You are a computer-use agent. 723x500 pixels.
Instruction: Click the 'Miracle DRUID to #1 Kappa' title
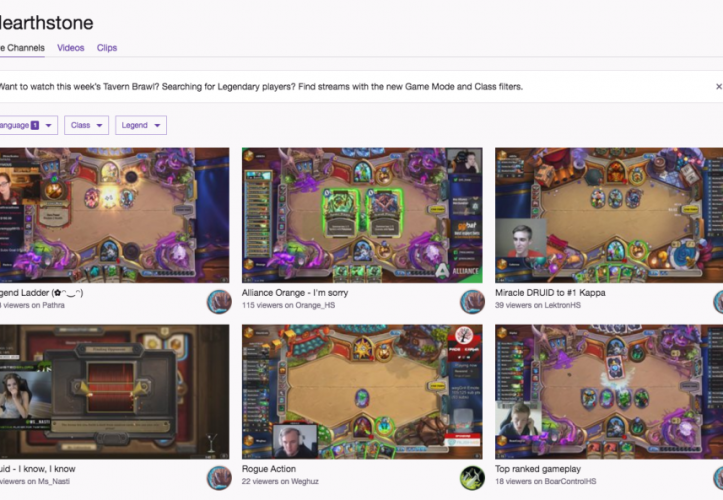coord(550,292)
